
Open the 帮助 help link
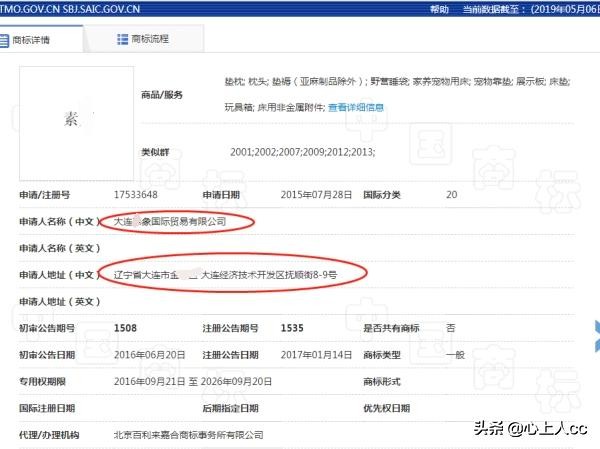point(439,9)
